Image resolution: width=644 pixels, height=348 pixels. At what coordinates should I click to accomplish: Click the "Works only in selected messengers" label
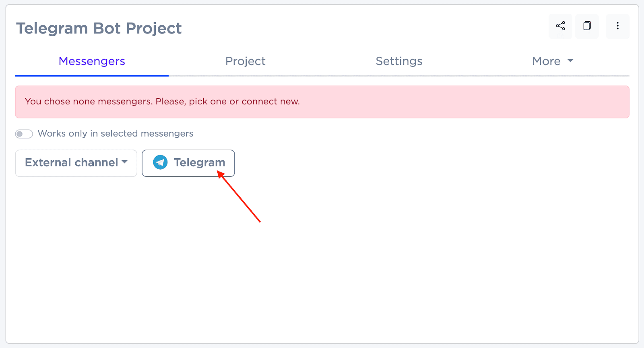pyautogui.click(x=116, y=134)
